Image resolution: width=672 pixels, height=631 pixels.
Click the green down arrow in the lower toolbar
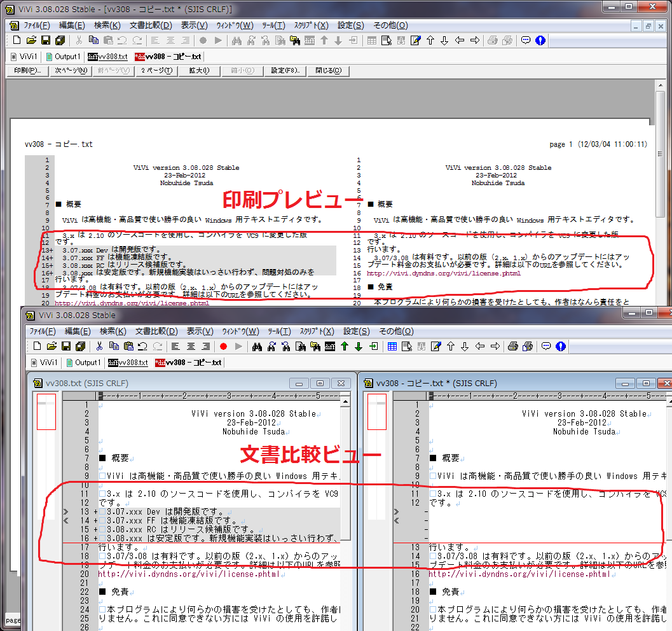359,347
